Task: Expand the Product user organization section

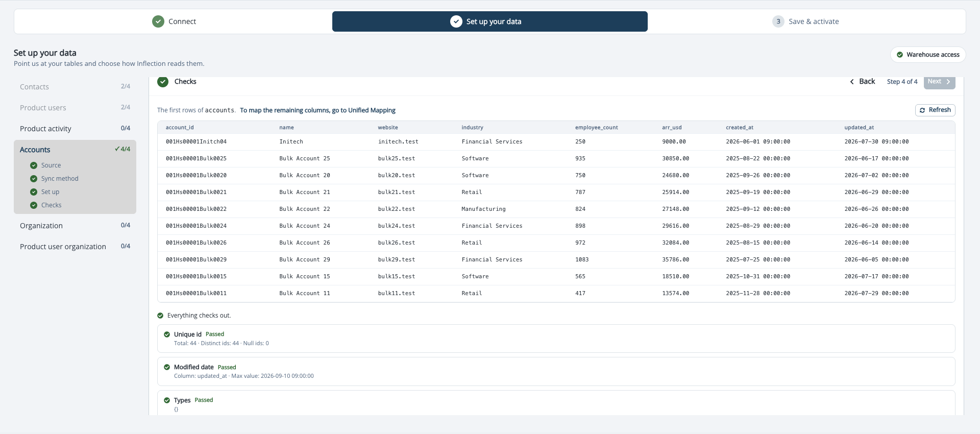Action: point(75,247)
